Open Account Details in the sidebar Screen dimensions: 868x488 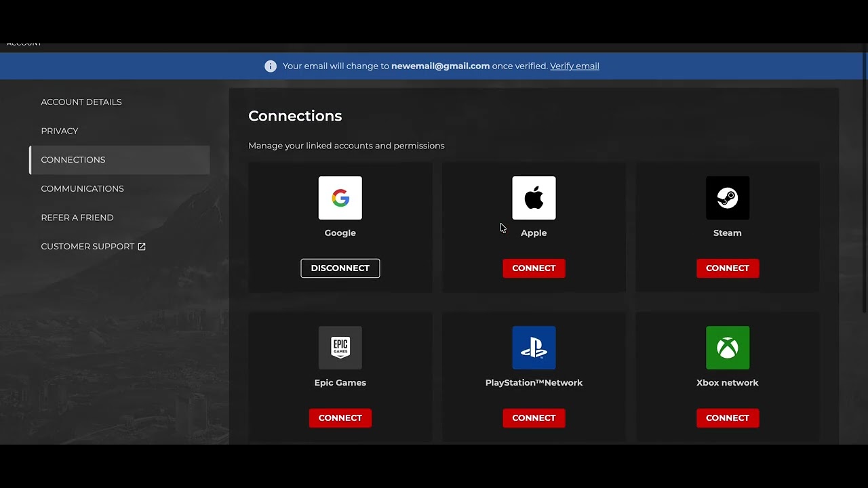coord(81,102)
